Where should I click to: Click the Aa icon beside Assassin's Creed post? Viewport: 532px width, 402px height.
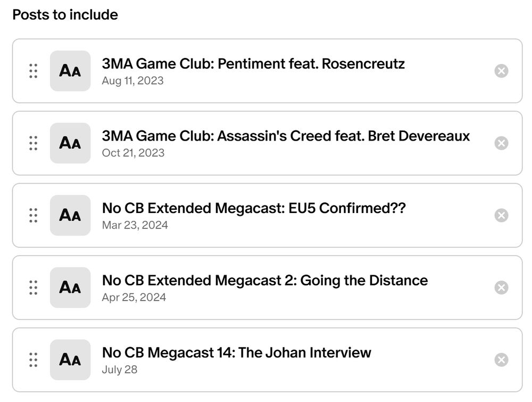pos(70,143)
